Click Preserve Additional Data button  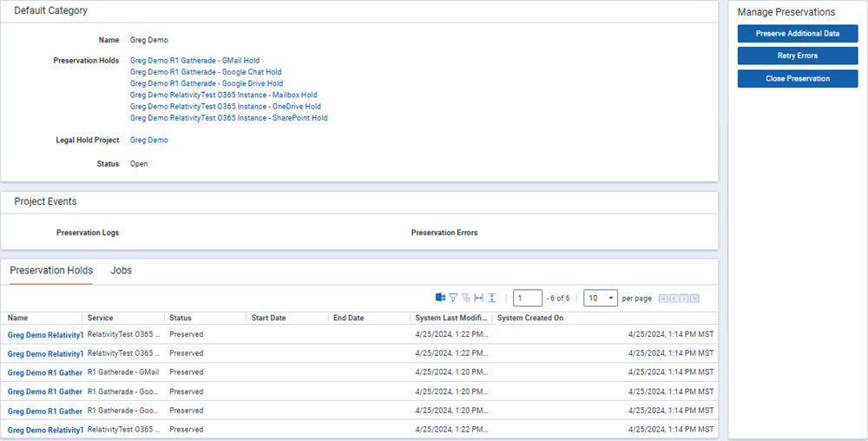pos(798,33)
